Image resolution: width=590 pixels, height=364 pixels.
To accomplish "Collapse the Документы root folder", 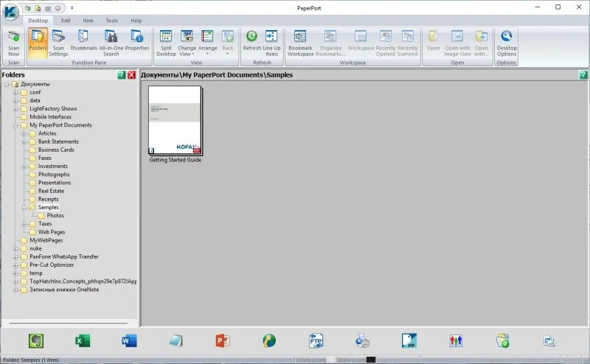I will (x=7, y=85).
